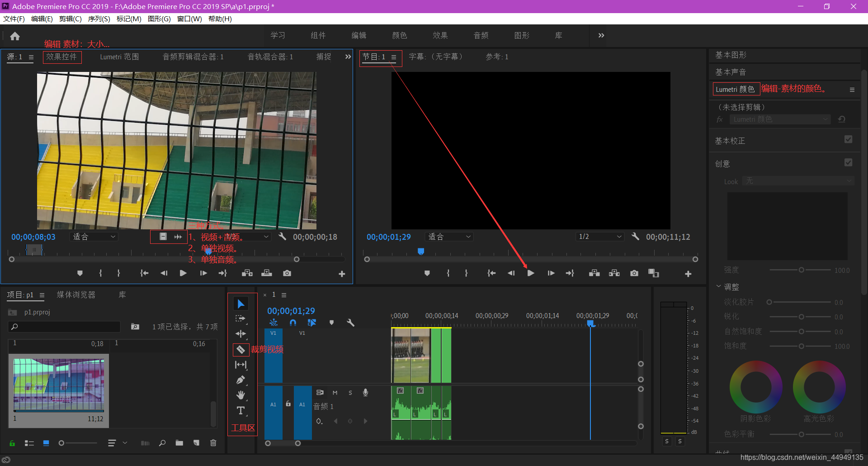The image size is (868, 466).
Task: Open Program monitor wrench settings
Action: 635,236
